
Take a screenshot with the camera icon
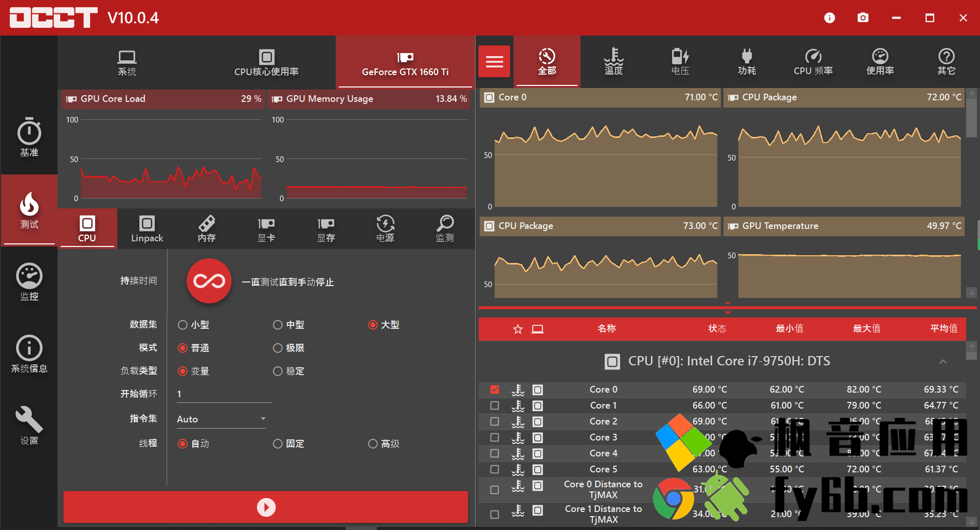(x=863, y=18)
